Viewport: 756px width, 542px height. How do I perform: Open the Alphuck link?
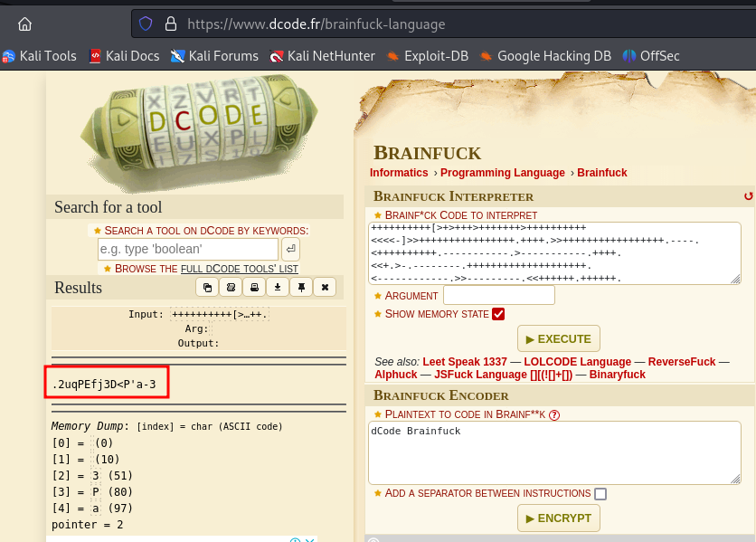[396, 375]
